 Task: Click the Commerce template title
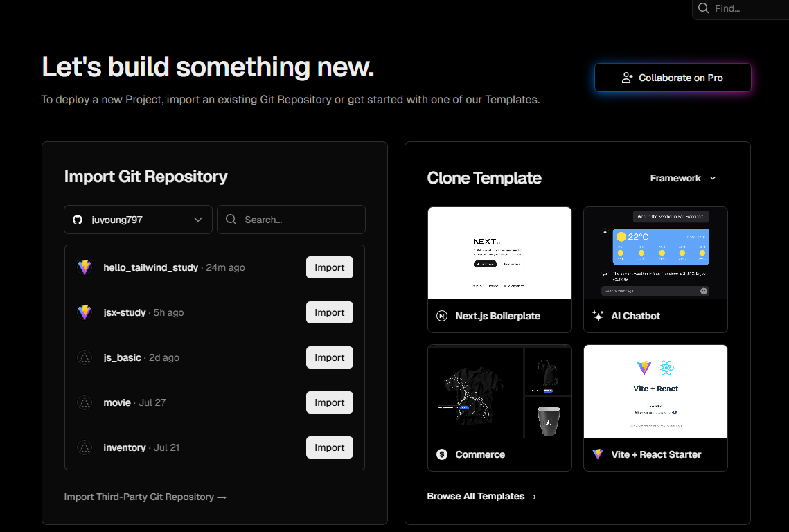(480, 454)
